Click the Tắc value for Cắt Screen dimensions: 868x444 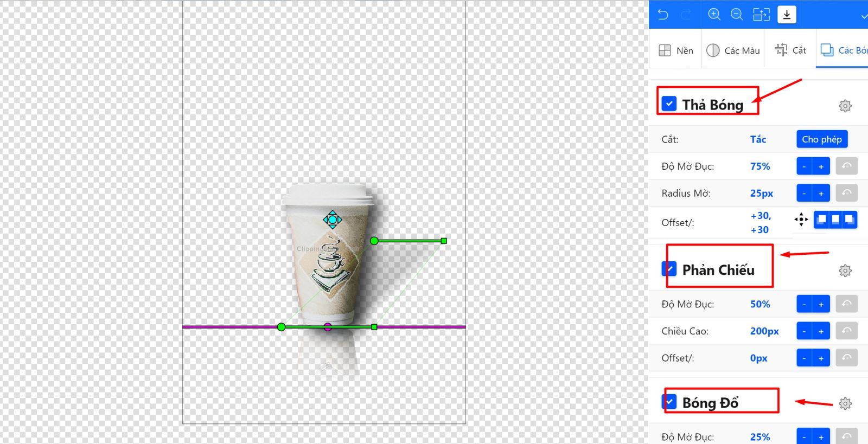758,139
